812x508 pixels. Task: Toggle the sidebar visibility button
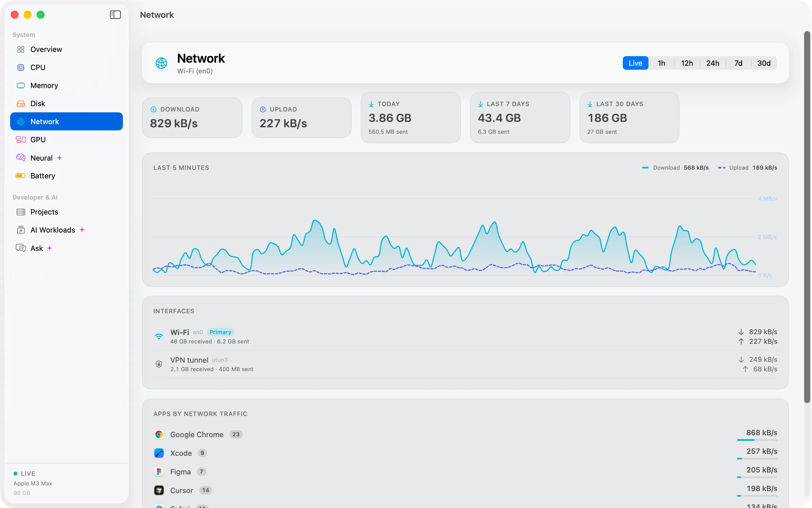(115, 14)
